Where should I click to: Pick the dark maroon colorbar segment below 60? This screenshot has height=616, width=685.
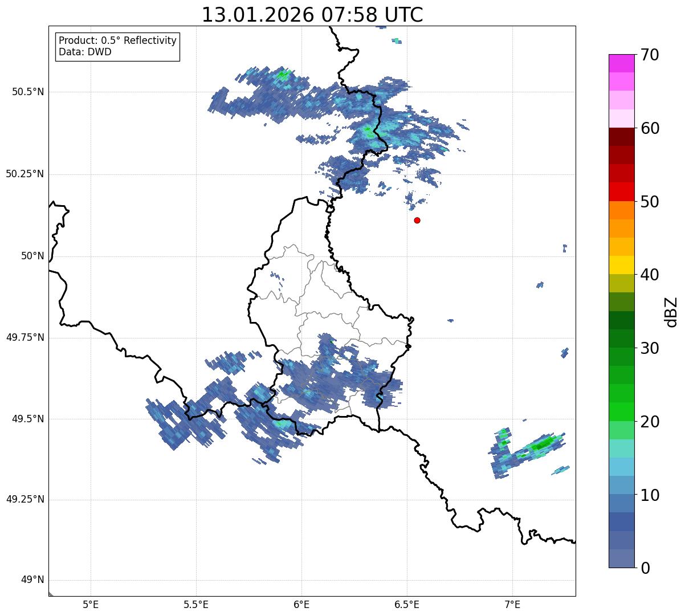tap(622, 137)
